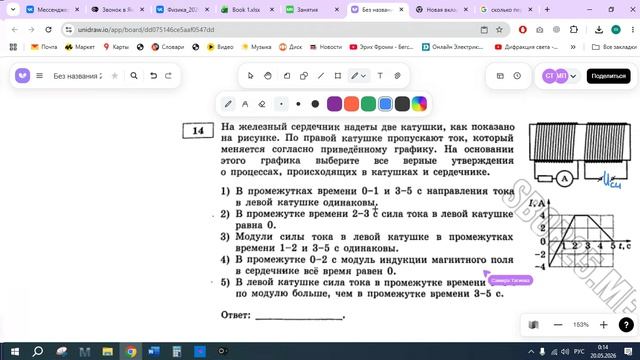Open Word from the taskbar
This screenshot has width=640, height=360.
point(154,351)
